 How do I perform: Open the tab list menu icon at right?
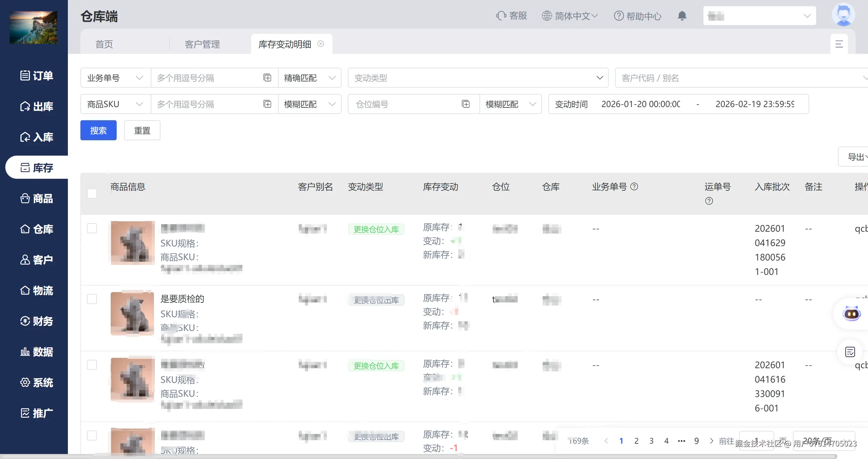839,44
